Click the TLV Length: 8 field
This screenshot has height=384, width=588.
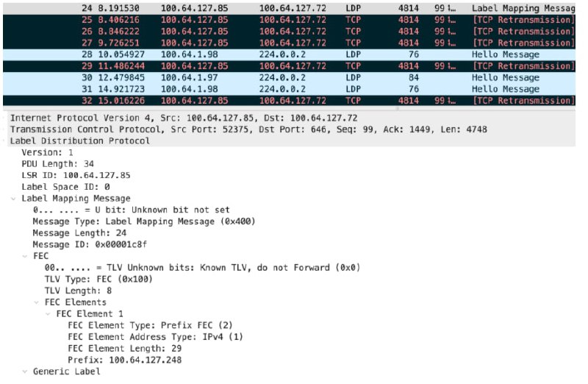point(78,291)
